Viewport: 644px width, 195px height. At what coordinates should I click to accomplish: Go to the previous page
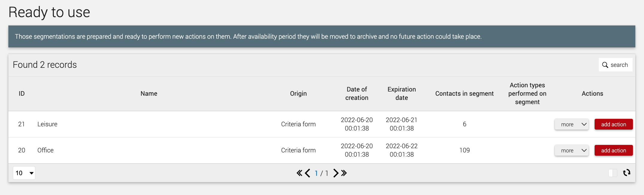coord(307,173)
